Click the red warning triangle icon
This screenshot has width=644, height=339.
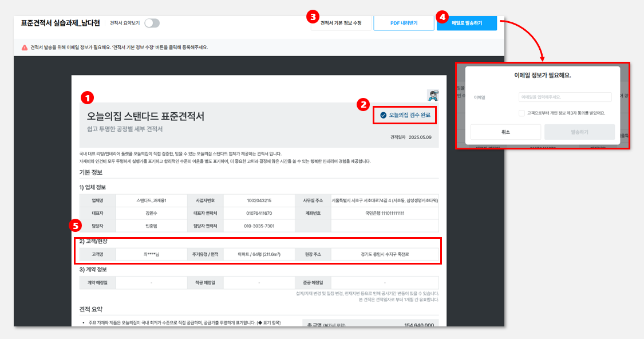(25, 48)
